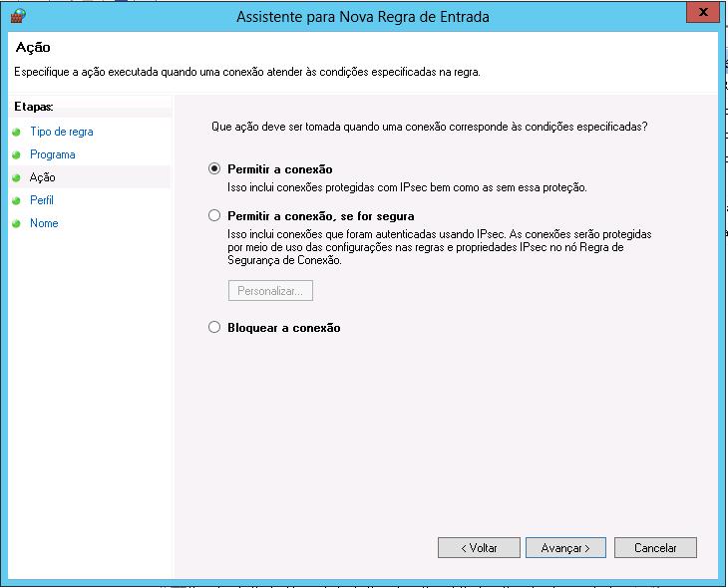Click the Personalizar... button
Screen dimensions: 728x588
coord(271,291)
